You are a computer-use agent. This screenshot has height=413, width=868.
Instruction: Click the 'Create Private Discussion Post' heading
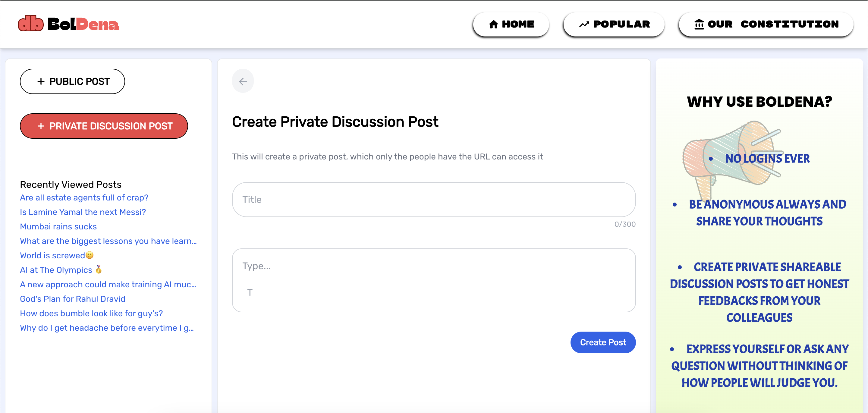tap(335, 122)
